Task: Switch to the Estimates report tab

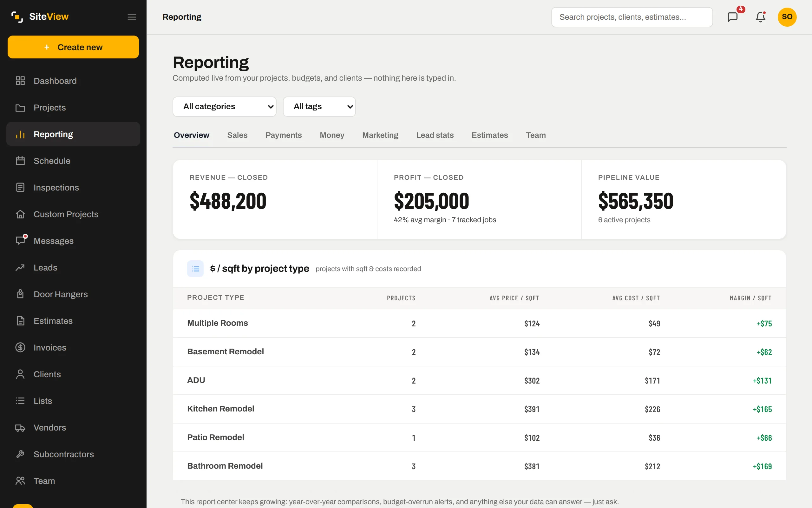Action: pyautogui.click(x=489, y=135)
